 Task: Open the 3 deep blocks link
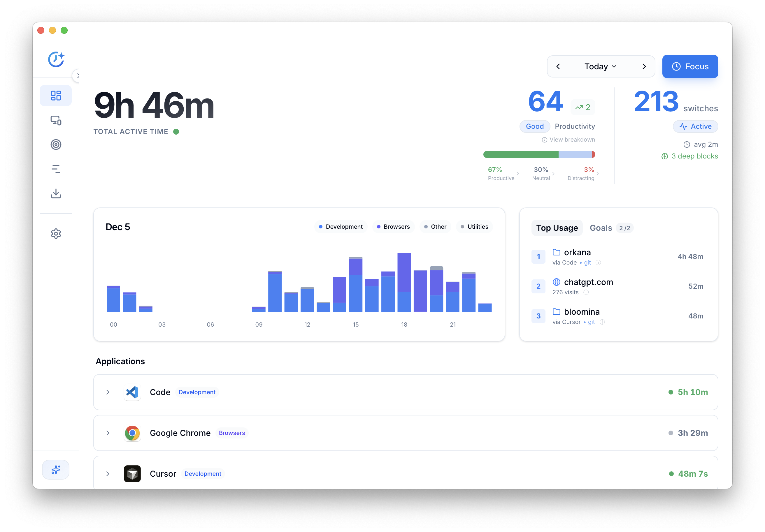(x=694, y=156)
